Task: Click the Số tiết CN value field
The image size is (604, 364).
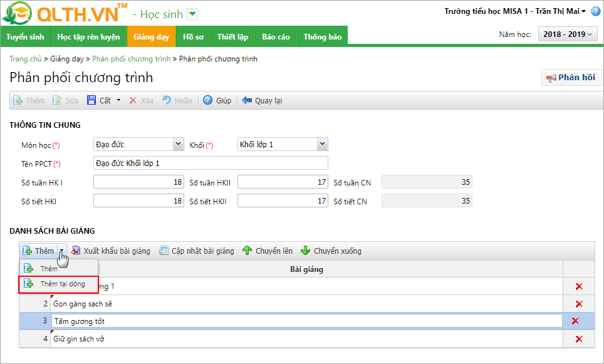Action: coord(427,200)
